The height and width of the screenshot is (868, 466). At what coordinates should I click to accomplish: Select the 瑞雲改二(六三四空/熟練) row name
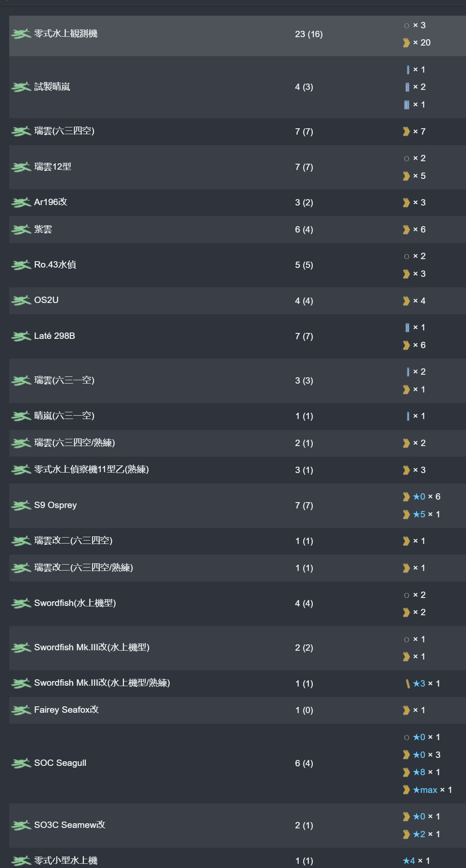coord(84,568)
